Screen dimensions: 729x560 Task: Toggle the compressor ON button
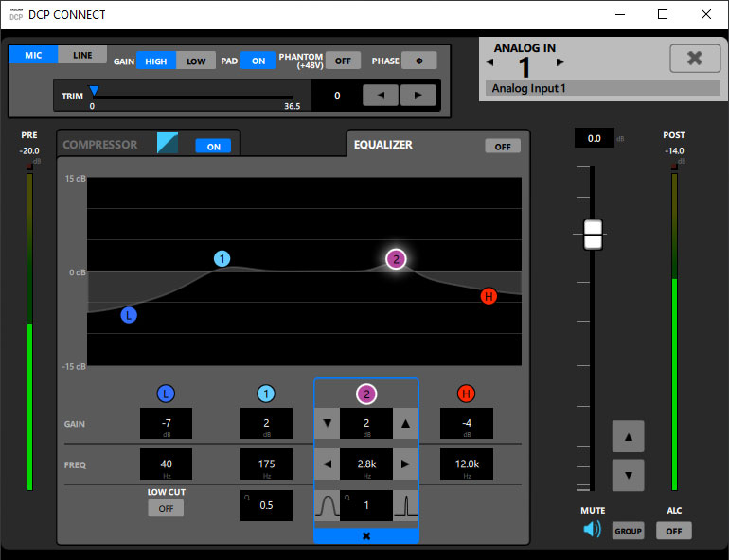(213, 147)
